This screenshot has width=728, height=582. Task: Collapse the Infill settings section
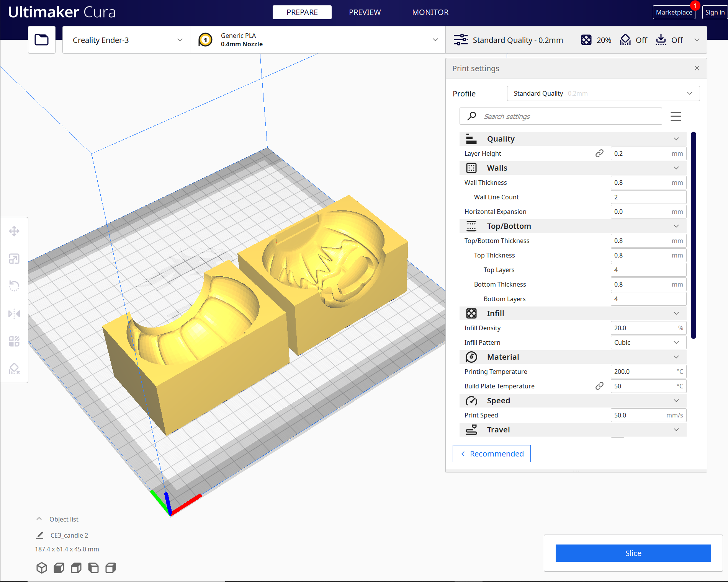tap(573, 313)
